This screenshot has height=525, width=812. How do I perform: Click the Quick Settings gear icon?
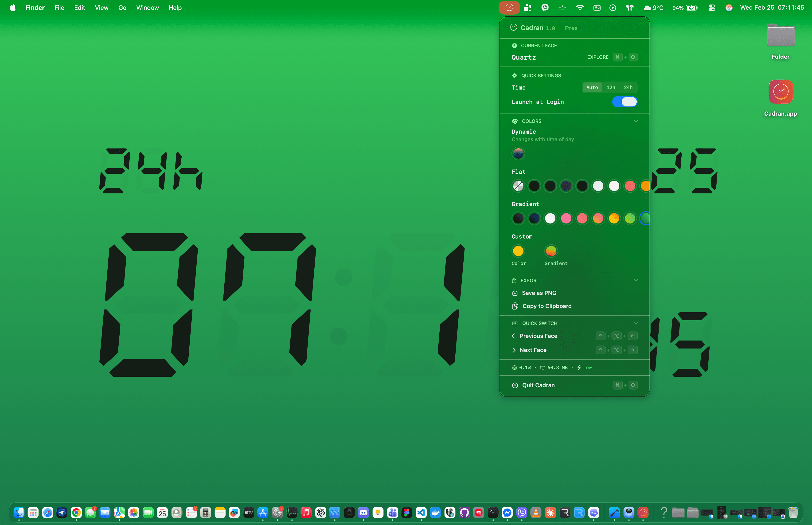pyautogui.click(x=515, y=75)
